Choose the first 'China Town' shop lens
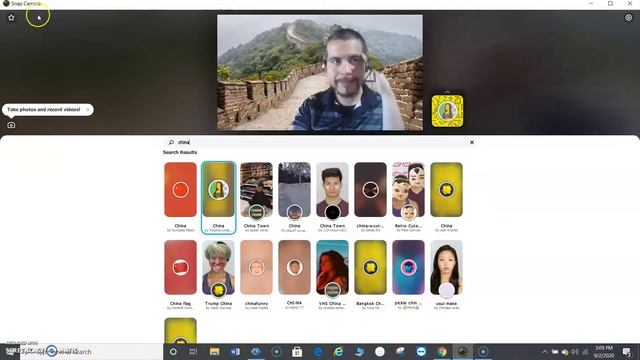The height and width of the screenshot is (360, 640). tap(256, 190)
